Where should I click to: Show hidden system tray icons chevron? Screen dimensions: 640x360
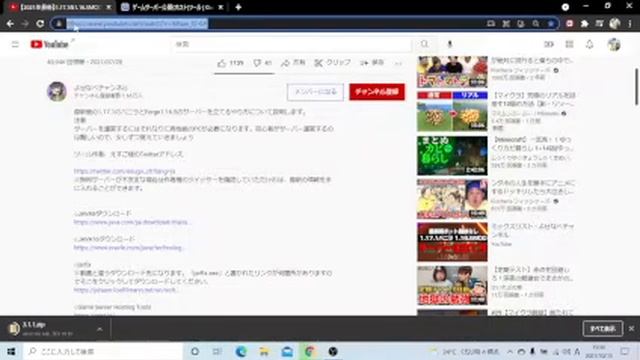pos(510,351)
